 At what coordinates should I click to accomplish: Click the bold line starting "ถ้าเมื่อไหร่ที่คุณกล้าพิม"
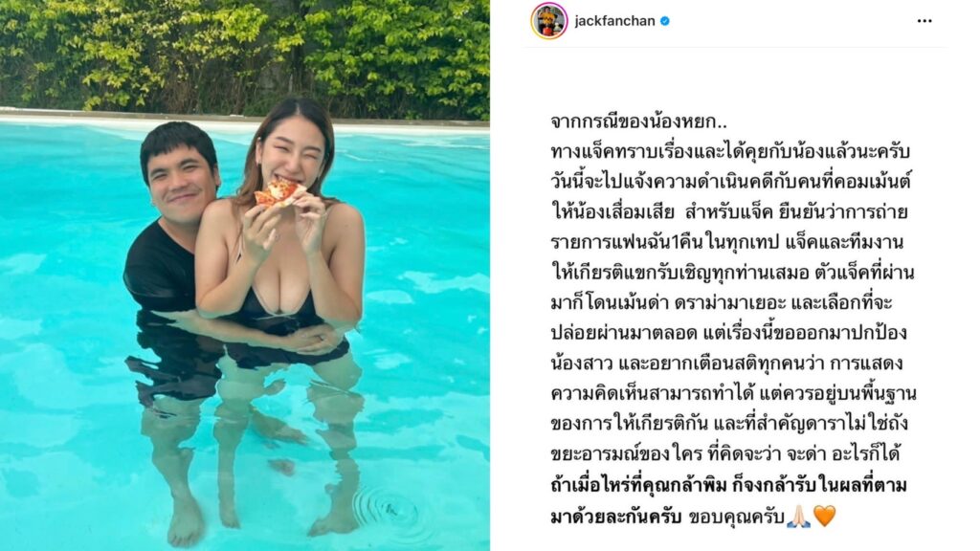728,486
